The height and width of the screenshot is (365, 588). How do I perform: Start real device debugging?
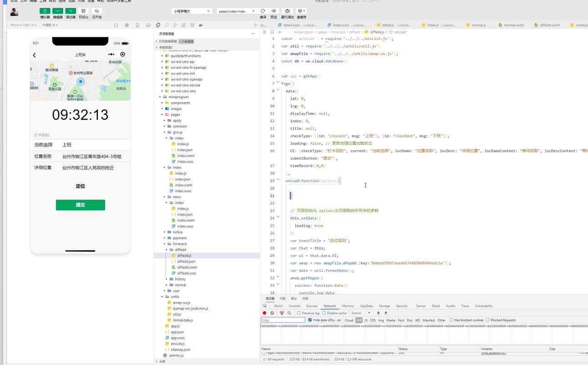(x=287, y=11)
